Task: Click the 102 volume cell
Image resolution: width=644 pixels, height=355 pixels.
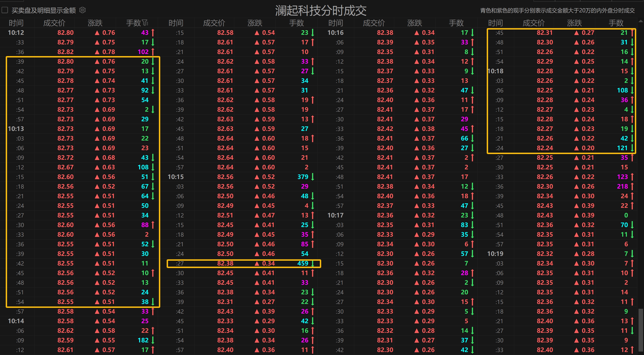Action: (x=143, y=52)
